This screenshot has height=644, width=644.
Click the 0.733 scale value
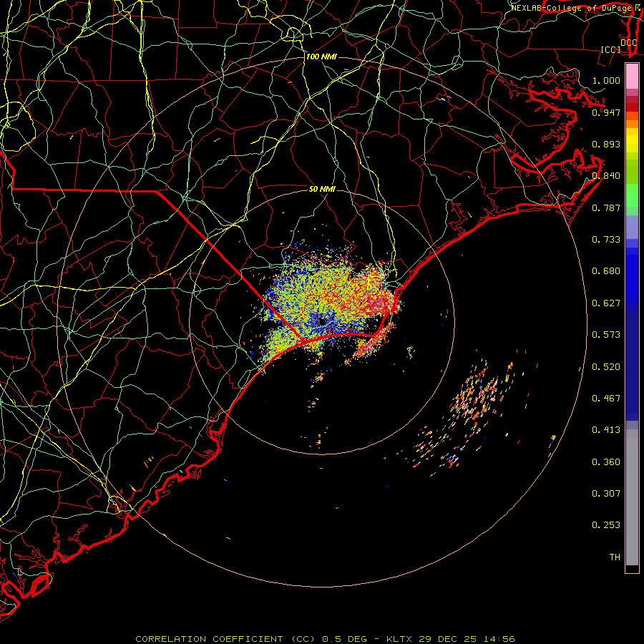coord(606,240)
